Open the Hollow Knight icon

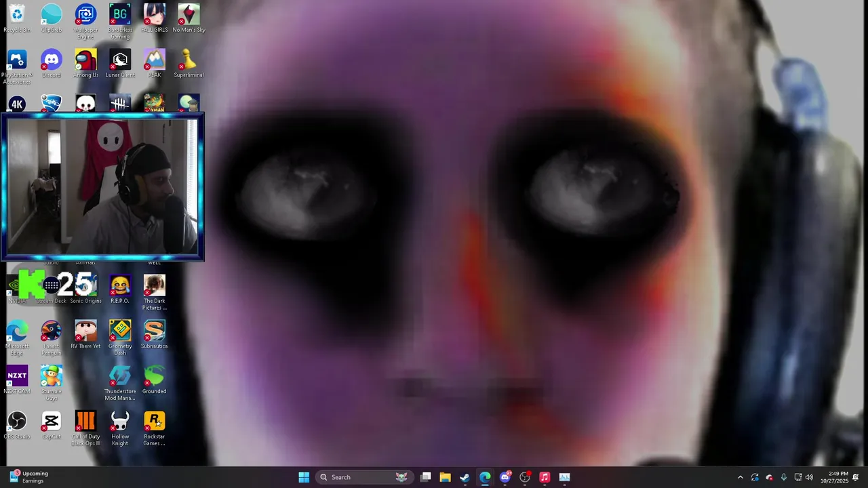click(x=120, y=428)
